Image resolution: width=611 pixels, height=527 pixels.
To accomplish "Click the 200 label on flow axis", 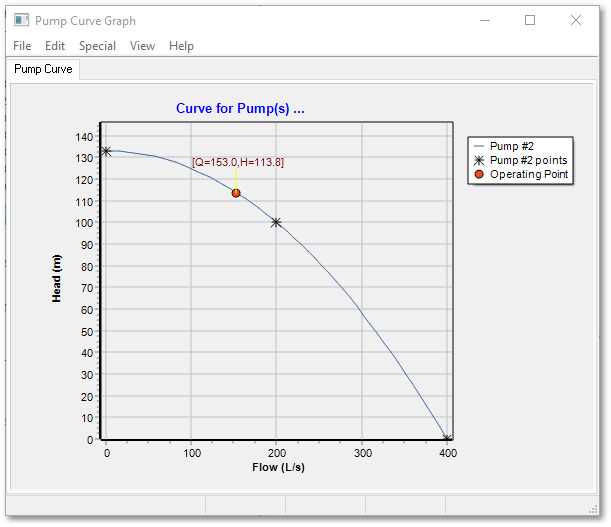I will coord(277,453).
